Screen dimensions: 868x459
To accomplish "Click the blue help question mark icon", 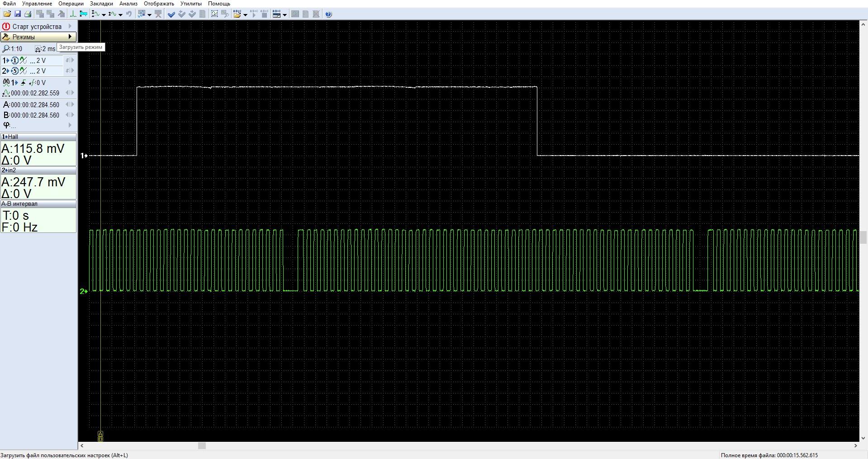I will pyautogui.click(x=328, y=14).
